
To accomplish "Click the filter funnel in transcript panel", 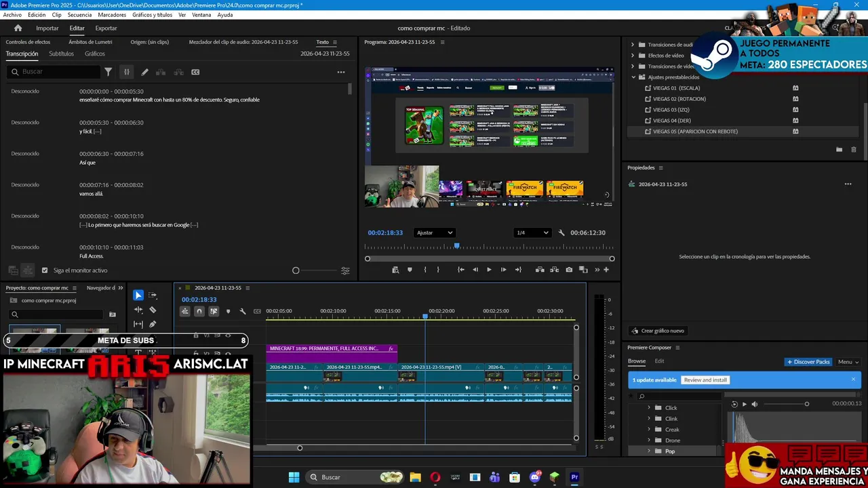I will (108, 72).
